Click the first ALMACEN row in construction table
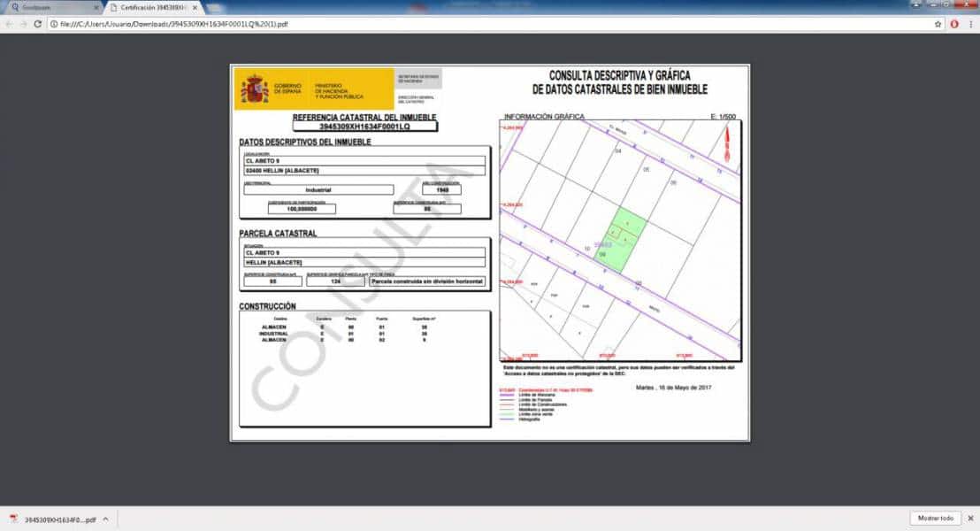980x531 pixels. click(x=342, y=327)
